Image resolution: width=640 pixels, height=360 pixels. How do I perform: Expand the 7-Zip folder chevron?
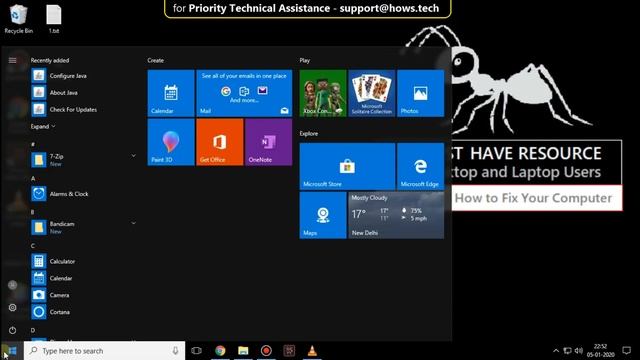coord(133,156)
